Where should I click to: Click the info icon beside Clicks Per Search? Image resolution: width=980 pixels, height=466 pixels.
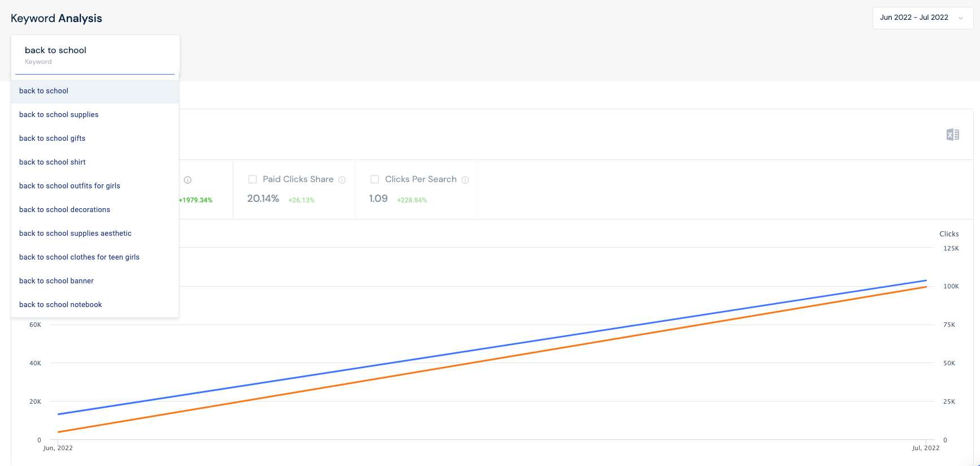(465, 180)
